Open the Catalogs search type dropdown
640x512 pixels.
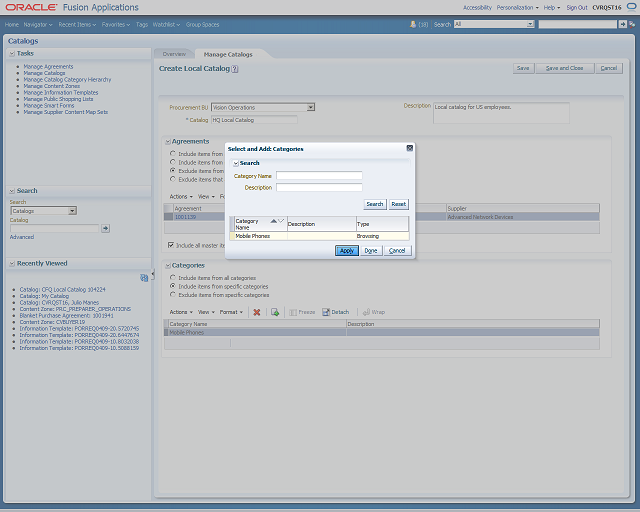pyautogui.click(x=72, y=211)
